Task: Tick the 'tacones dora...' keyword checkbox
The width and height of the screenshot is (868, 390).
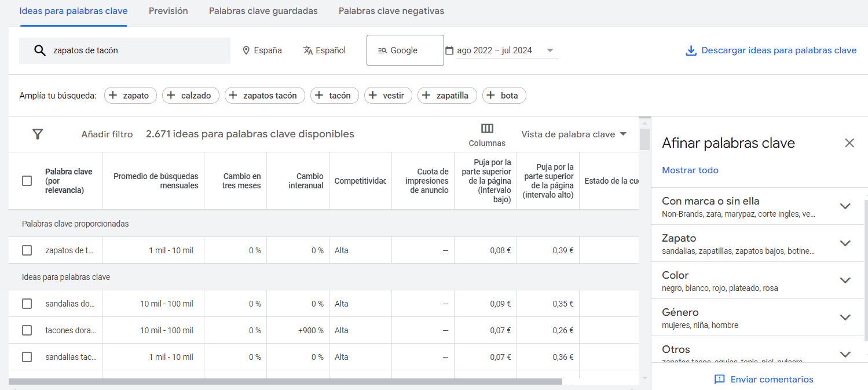Action: (27, 330)
